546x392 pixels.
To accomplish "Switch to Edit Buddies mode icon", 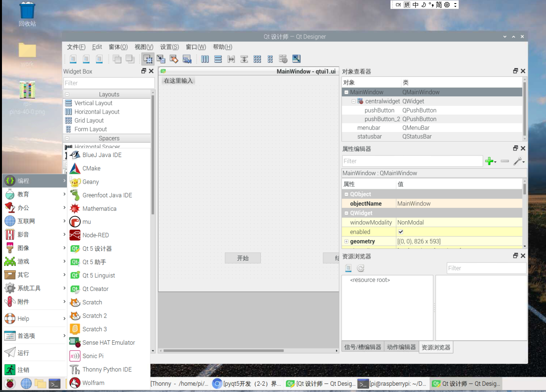I will click(174, 59).
